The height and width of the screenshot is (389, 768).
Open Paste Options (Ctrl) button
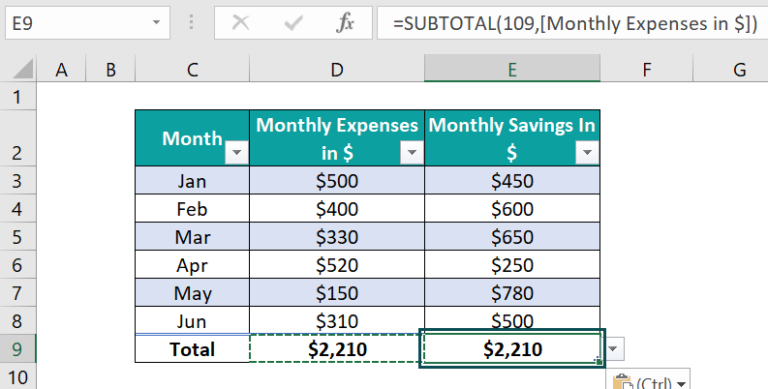(x=648, y=380)
